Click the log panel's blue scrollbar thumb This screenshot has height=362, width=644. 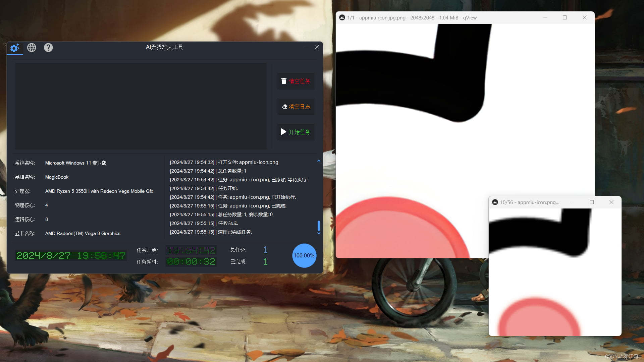(x=319, y=226)
